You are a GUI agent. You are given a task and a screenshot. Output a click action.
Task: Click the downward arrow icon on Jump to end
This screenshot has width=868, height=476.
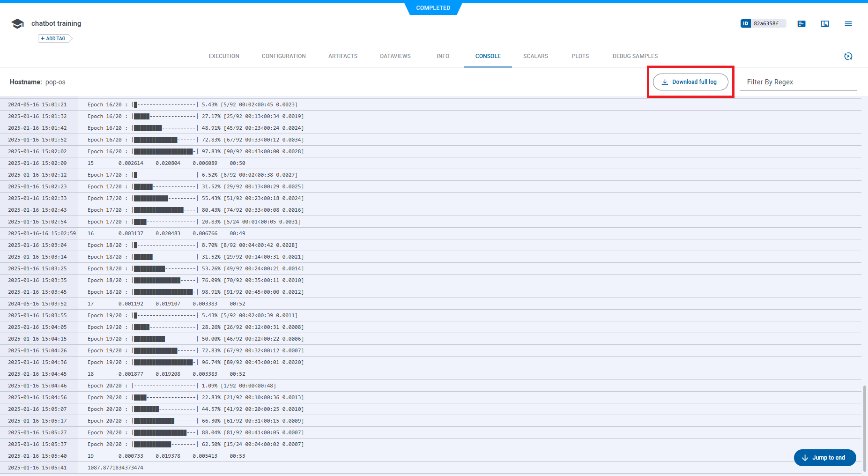coord(805,458)
